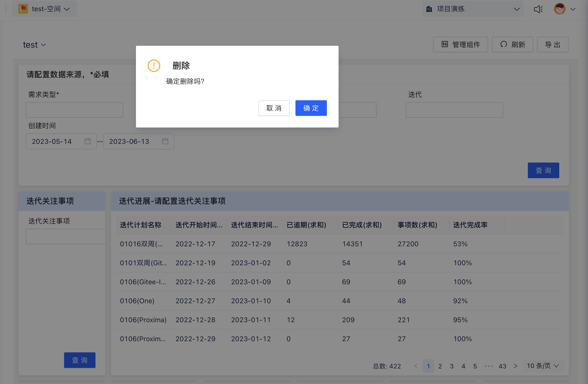The height and width of the screenshot is (384, 588).
Task: Select the 0106(Proxima) row name cell
Action: [143, 320]
